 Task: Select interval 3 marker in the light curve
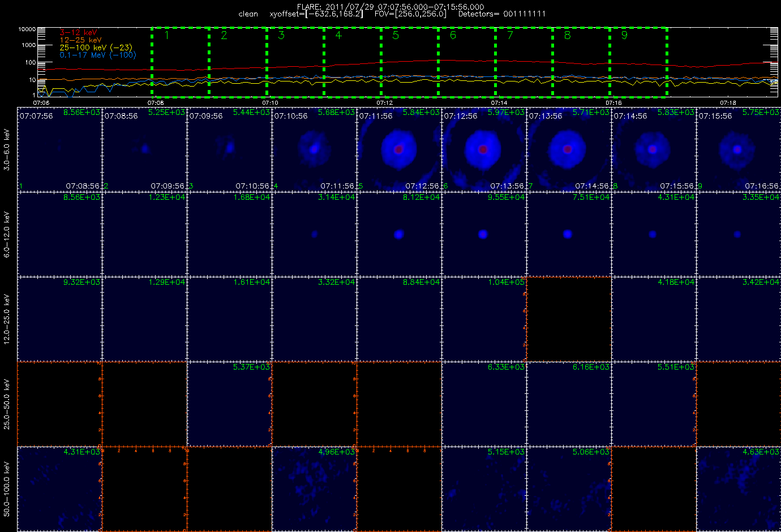click(281, 35)
